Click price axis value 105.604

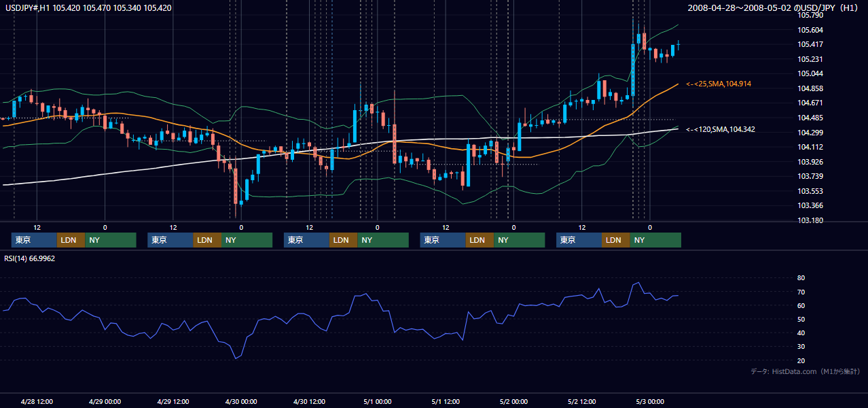click(810, 30)
